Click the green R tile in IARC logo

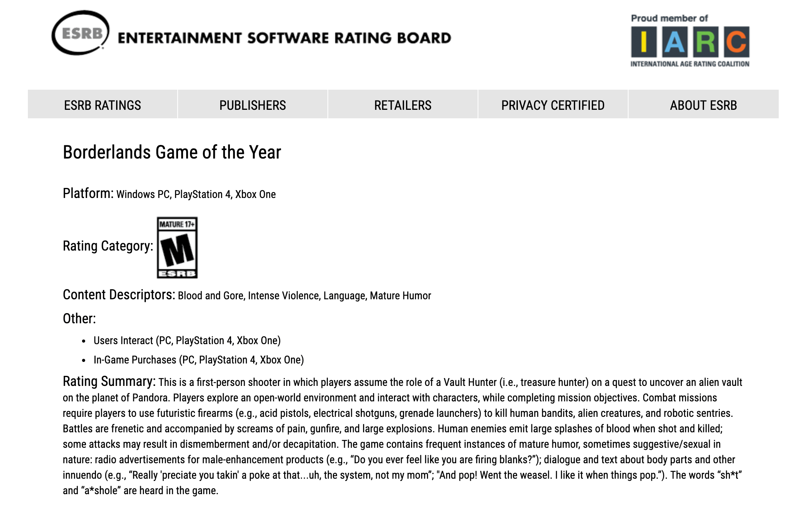coord(706,42)
